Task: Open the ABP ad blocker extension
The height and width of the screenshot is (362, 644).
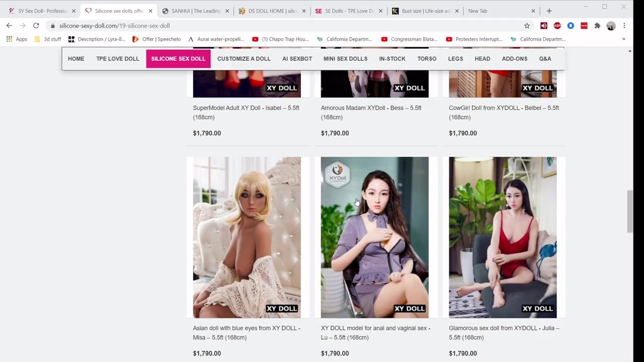Action: click(x=557, y=26)
